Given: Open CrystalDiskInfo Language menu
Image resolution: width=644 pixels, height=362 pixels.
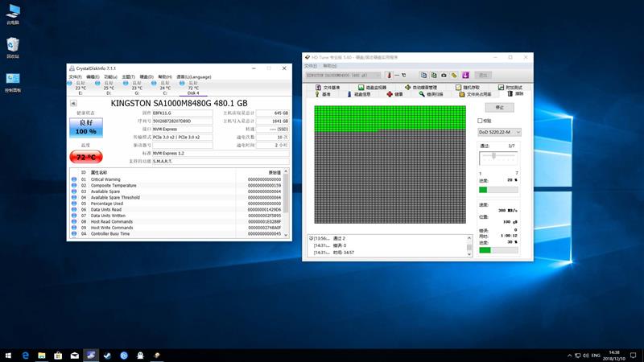Looking at the screenshot, I should 194,76.
